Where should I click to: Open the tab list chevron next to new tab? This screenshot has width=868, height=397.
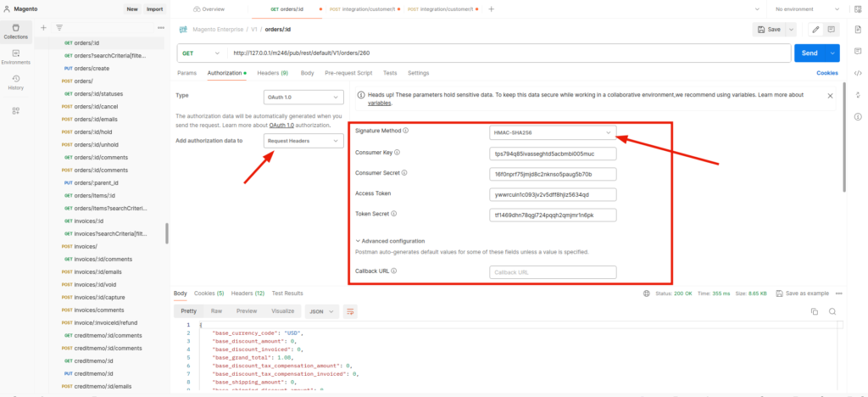(x=757, y=8)
